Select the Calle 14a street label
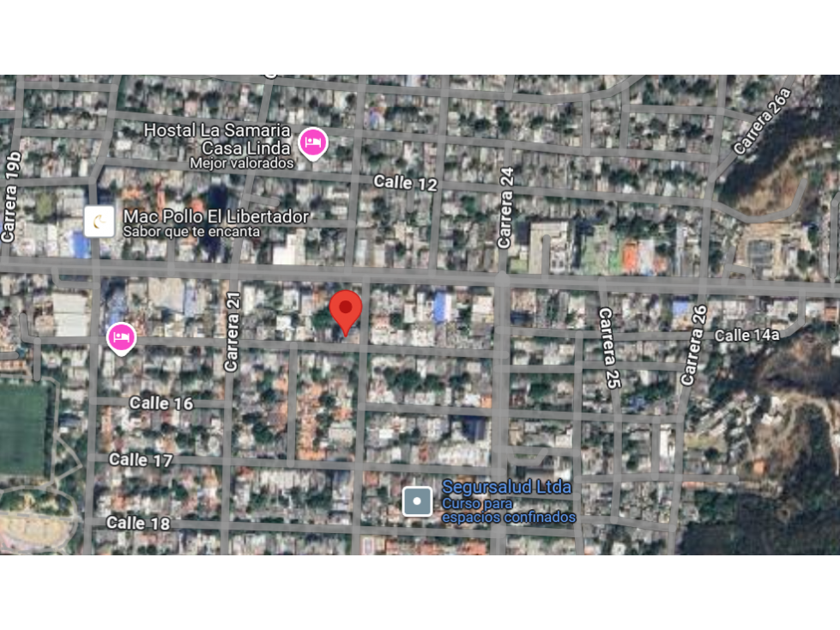This screenshot has width=840, height=630. 747,336
